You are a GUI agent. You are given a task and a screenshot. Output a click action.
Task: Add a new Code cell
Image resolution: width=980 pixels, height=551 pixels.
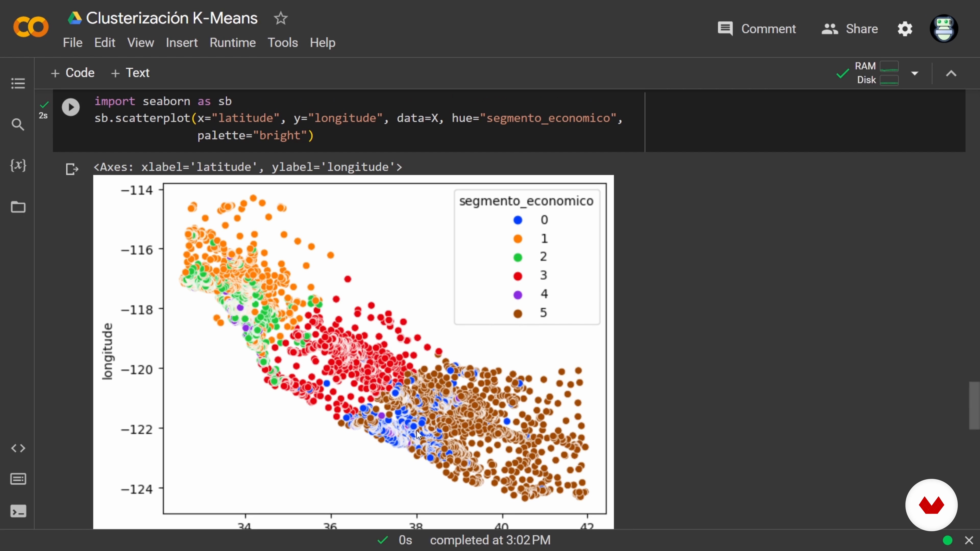[73, 73]
